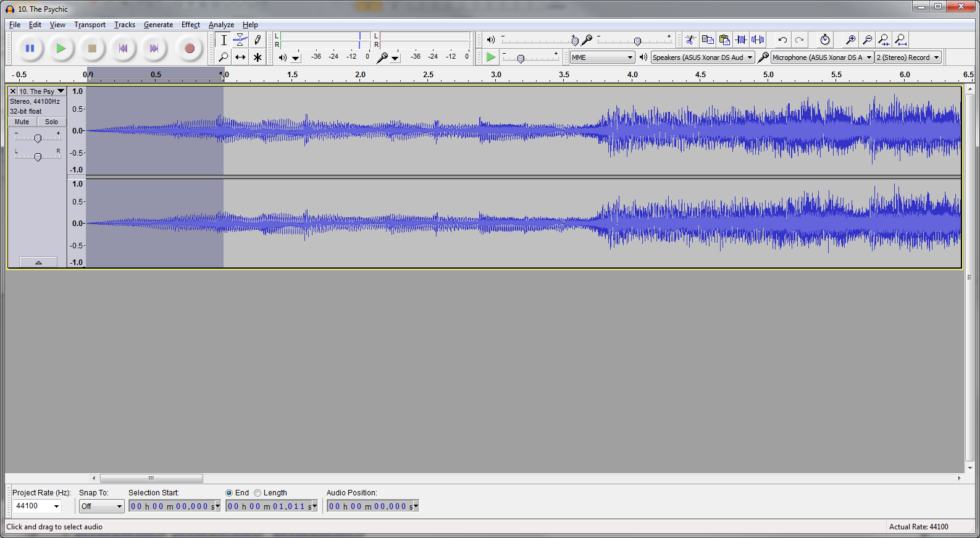The height and width of the screenshot is (538, 980).
Task: Click the Audio Position time field
Action: point(373,506)
